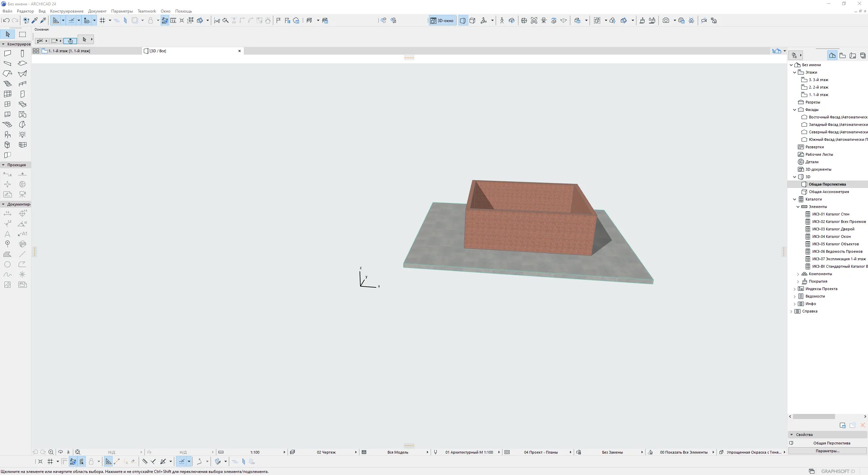
Task: Click the Zoom In magnifier at bottom
Action: pyautogui.click(x=51, y=452)
